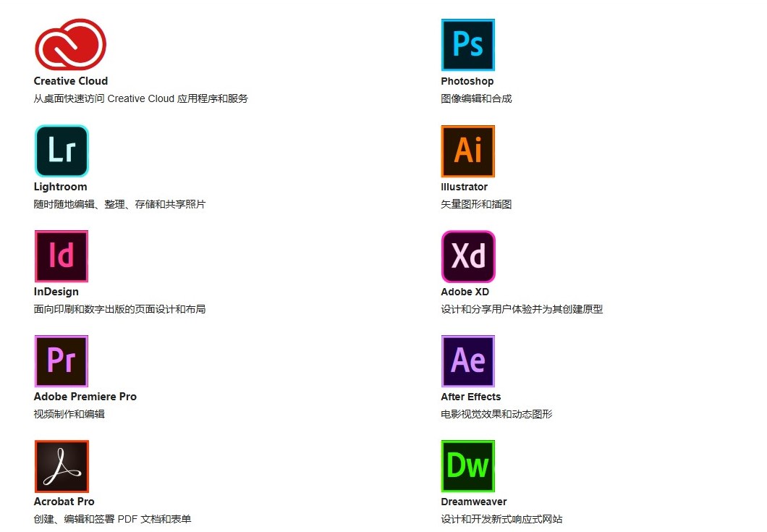This screenshot has height=532, width=767.
Task: Click the text "矢量图形和插图"
Action: point(476,205)
